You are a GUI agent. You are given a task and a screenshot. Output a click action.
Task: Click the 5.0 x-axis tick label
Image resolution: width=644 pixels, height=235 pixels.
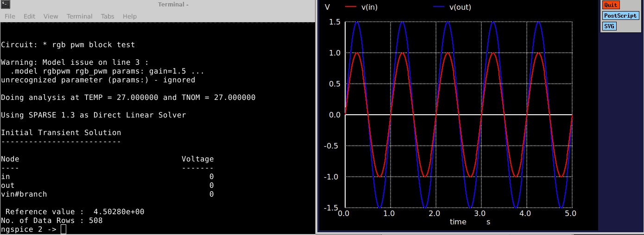[570, 214]
